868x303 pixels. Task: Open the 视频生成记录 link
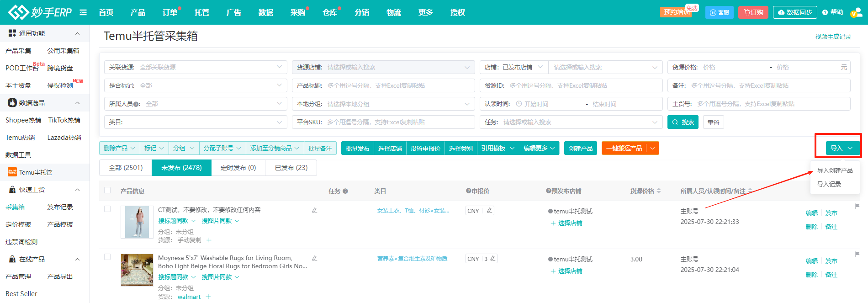tap(833, 37)
